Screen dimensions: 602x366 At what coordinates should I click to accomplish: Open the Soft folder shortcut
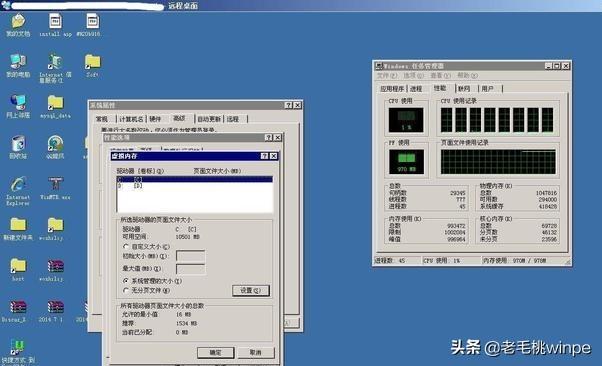pyautogui.click(x=92, y=62)
